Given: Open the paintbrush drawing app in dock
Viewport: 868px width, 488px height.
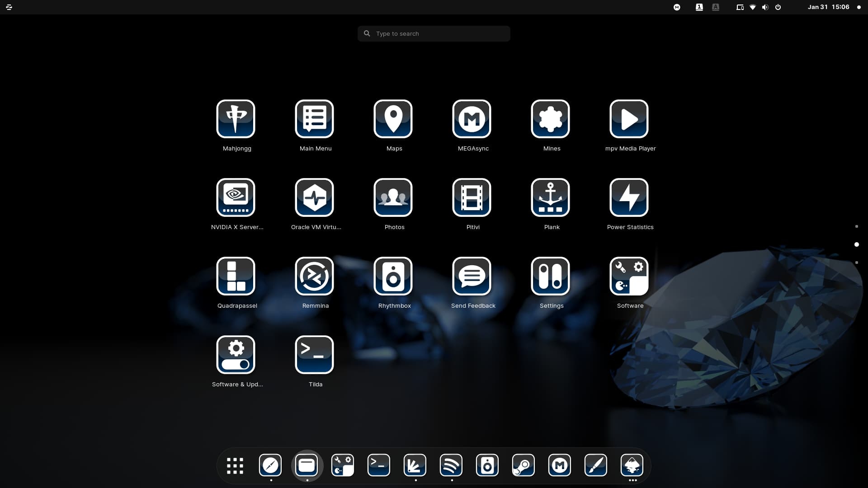Looking at the screenshot, I should click(596, 465).
